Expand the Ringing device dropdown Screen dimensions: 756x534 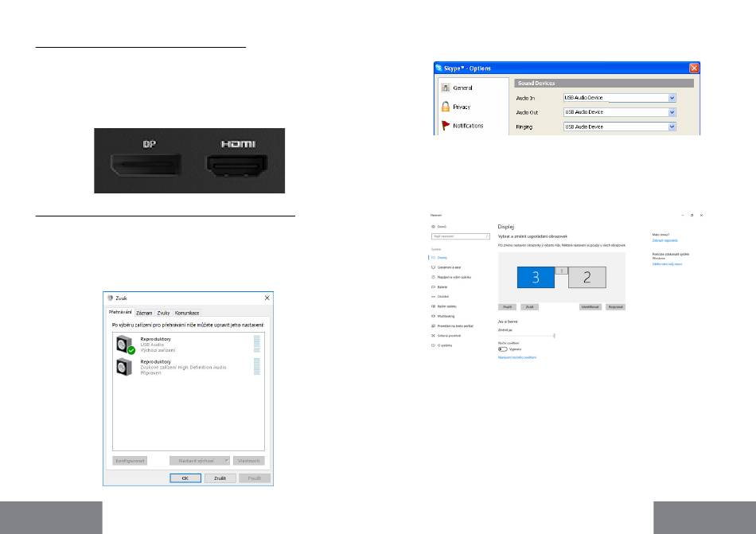pyautogui.click(x=672, y=127)
